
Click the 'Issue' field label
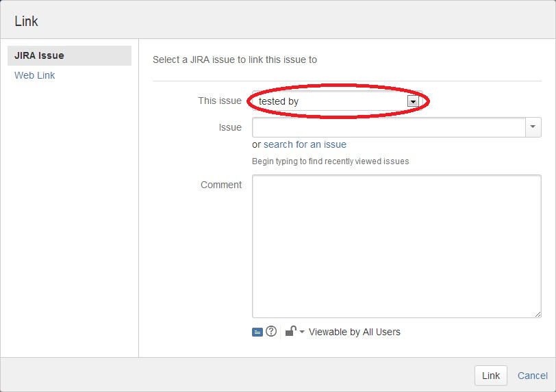pos(230,127)
